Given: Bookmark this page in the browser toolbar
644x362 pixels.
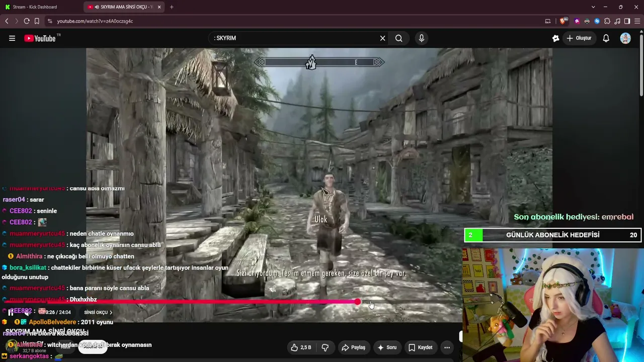Looking at the screenshot, I should [x=37, y=21].
